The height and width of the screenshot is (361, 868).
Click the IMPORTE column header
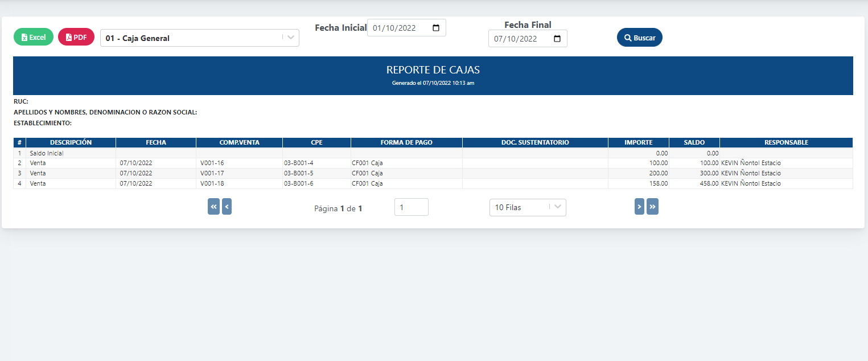(x=638, y=142)
